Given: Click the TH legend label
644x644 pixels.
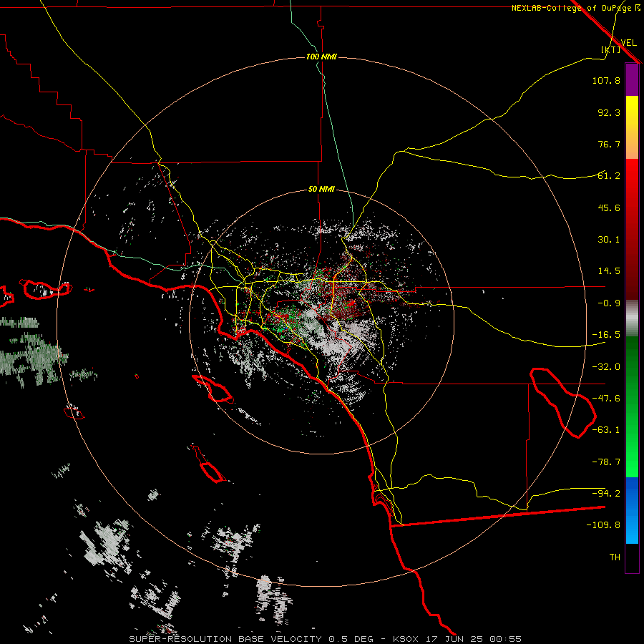Looking at the screenshot, I should pos(615,557).
